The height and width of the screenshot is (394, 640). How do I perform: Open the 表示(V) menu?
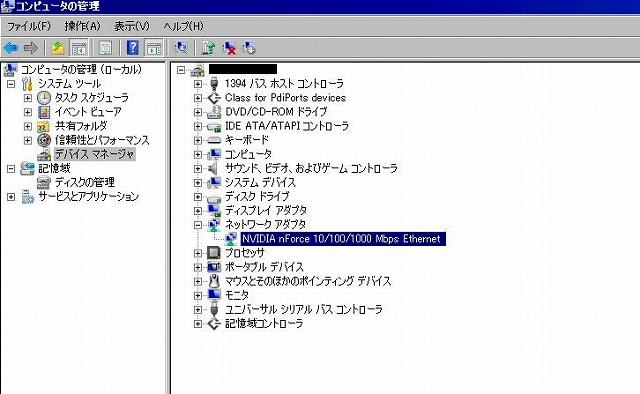click(132, 27)
